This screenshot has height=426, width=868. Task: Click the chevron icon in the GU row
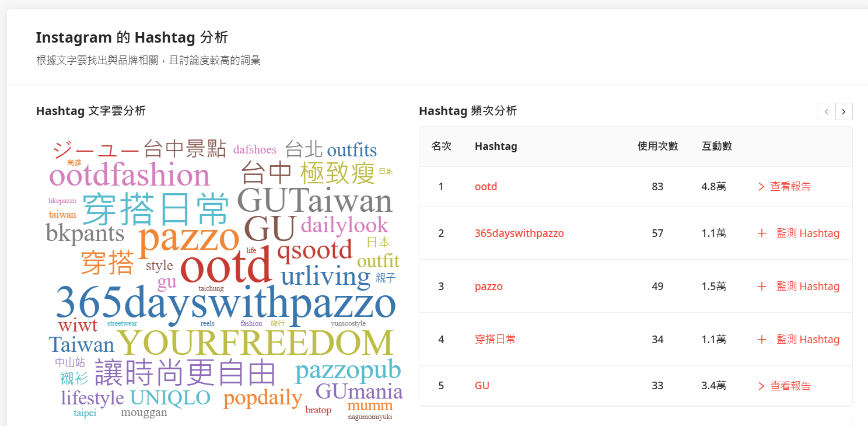click(761, 386)
